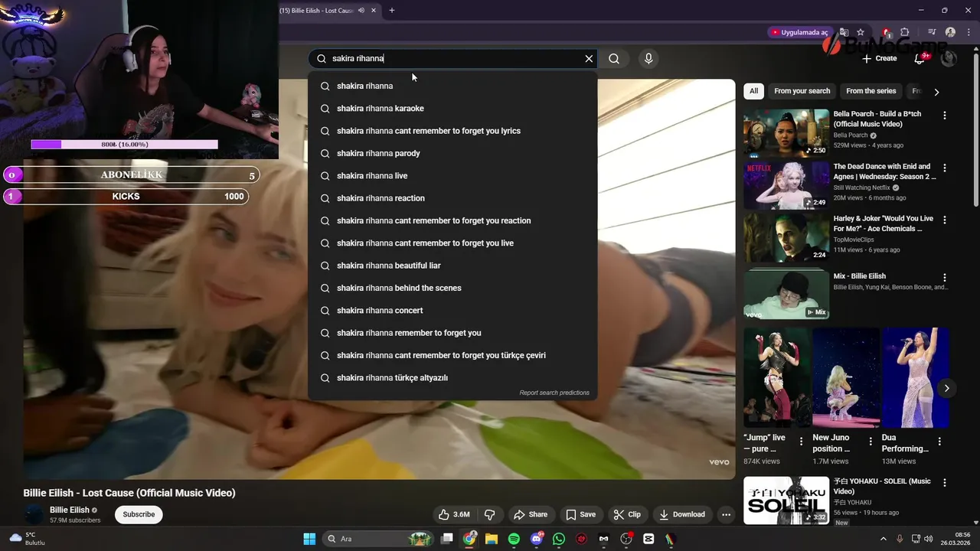Open the weather widget showing 5°C Bulutlu
The width and height of the screenshot is (980, 551).
27,539
